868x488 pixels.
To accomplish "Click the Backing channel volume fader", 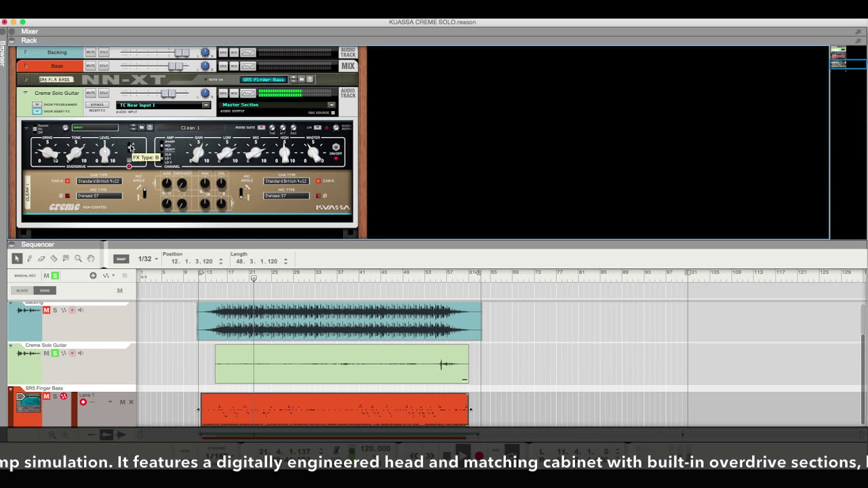I will (181, 52).
